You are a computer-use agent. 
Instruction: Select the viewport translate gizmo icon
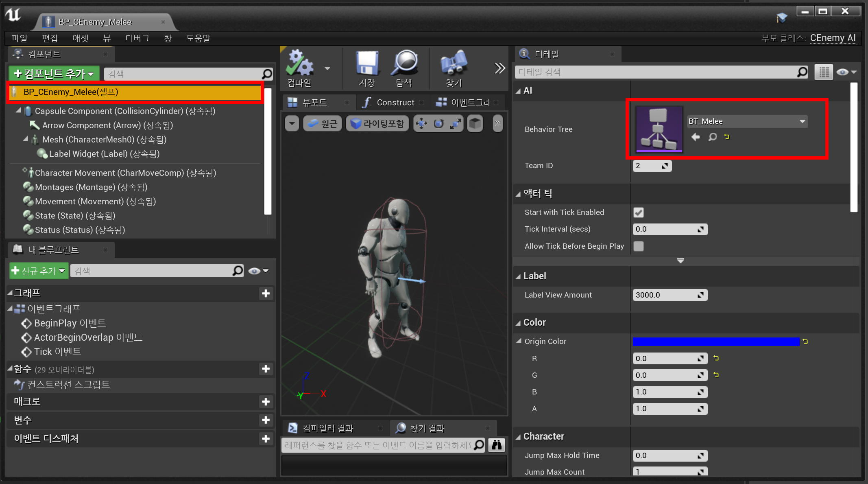(x=422, y=124)
